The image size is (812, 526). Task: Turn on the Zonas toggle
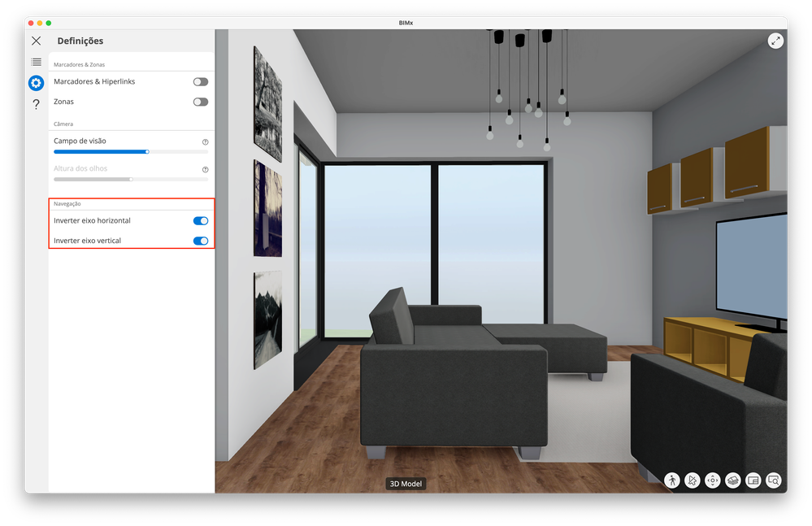(x=201, y=102)
